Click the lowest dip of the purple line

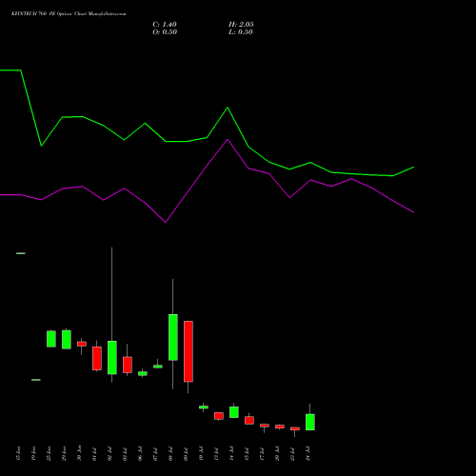166,222
